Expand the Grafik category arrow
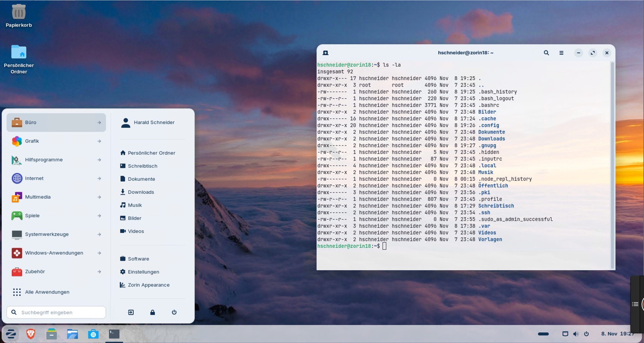 99,141
